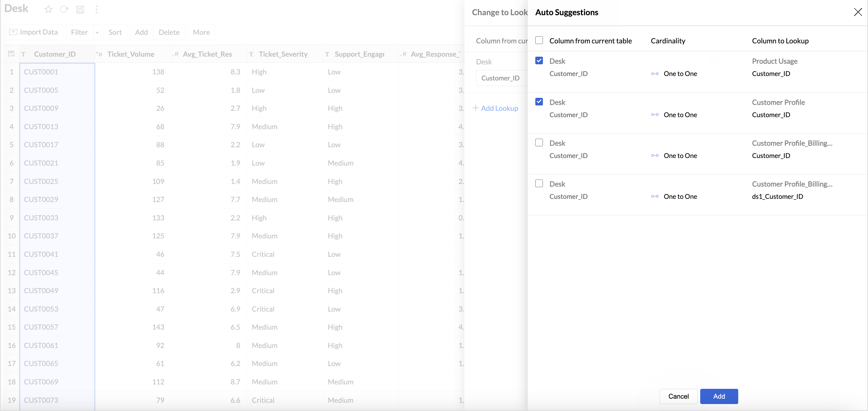Viewport: 868px width, 411px height.
Task: Click the text type icon of Ticket_Severity column
Action: 251,54
